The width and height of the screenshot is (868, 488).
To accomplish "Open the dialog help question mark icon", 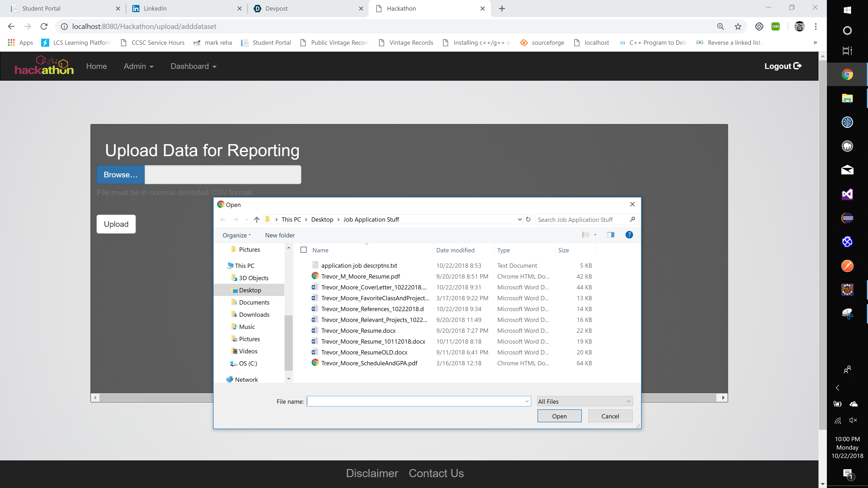I will tap(629, 235).
